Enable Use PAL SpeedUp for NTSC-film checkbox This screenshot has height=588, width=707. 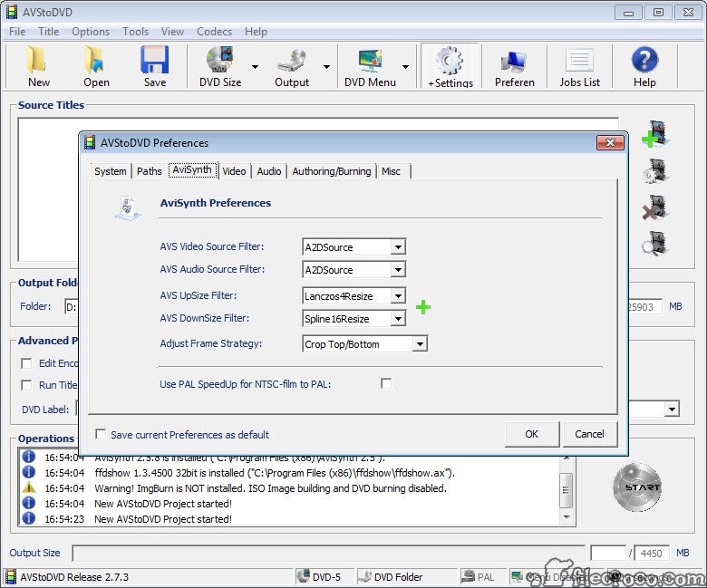tap(386, 383)
